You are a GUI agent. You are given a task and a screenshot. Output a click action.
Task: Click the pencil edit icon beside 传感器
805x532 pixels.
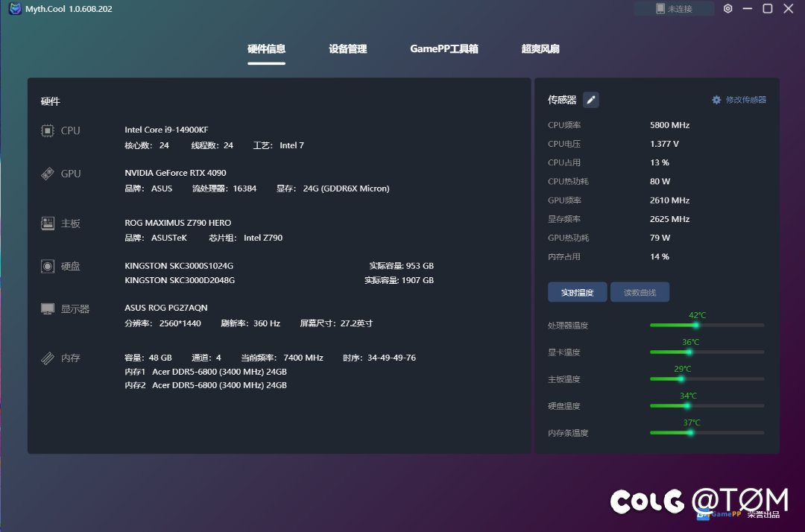click(591, 100)
